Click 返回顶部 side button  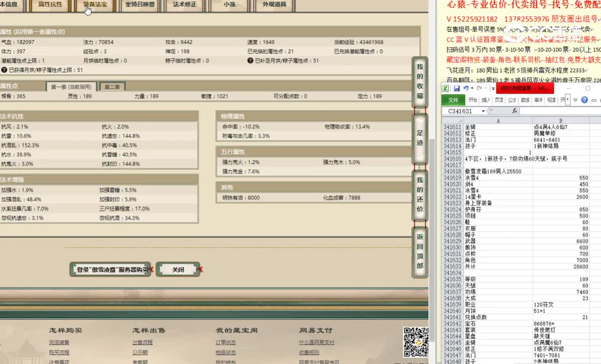(420, 251)
